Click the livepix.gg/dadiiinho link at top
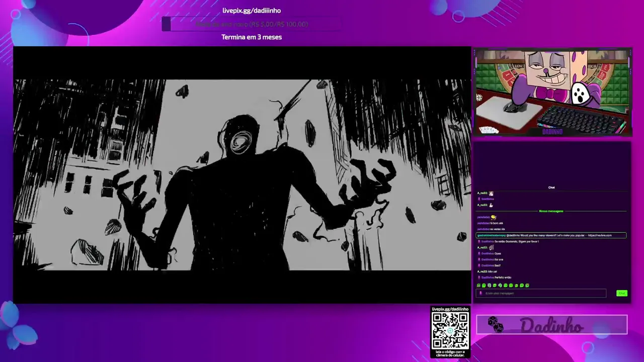Screen dimensions: 644x362 (x=252, y=11)
